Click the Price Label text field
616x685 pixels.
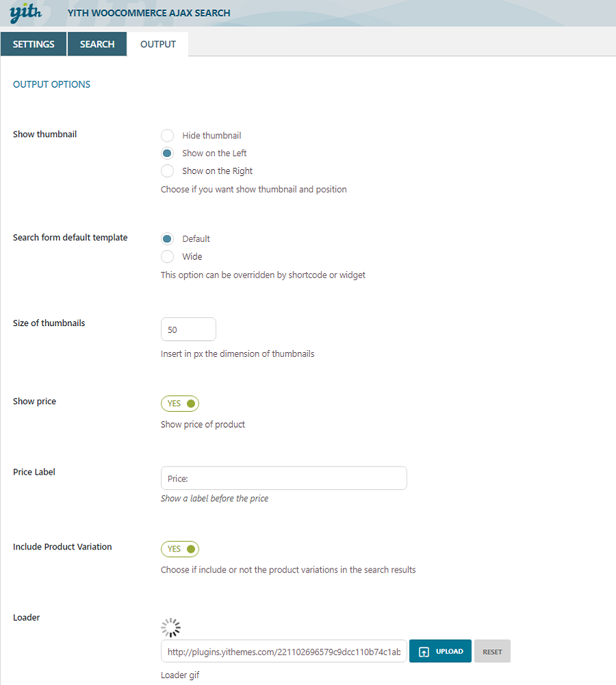(283, 478)
